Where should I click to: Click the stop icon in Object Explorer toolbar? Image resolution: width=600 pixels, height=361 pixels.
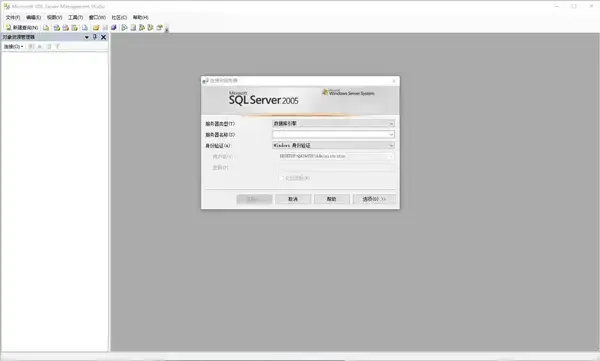point(40,46)
